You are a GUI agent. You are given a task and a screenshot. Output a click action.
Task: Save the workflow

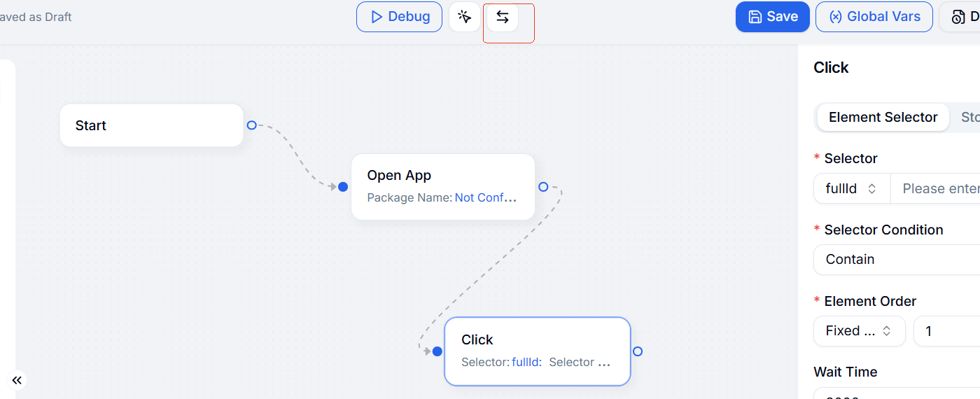click(772, 17)
